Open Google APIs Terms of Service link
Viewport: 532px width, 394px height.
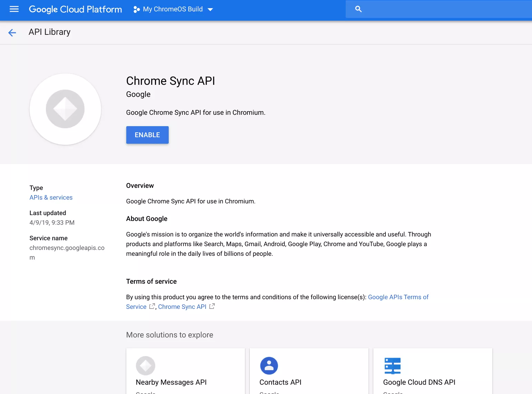(x=398, y=297)
